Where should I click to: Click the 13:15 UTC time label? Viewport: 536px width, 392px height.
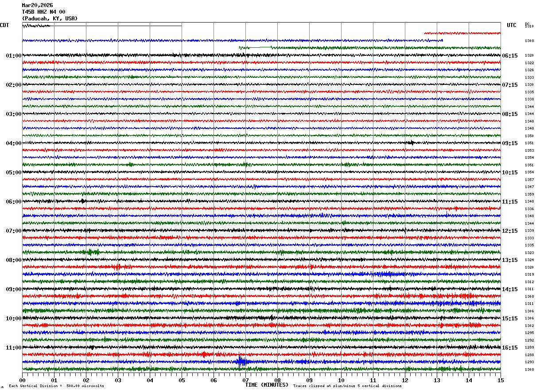tap(510, 260)
